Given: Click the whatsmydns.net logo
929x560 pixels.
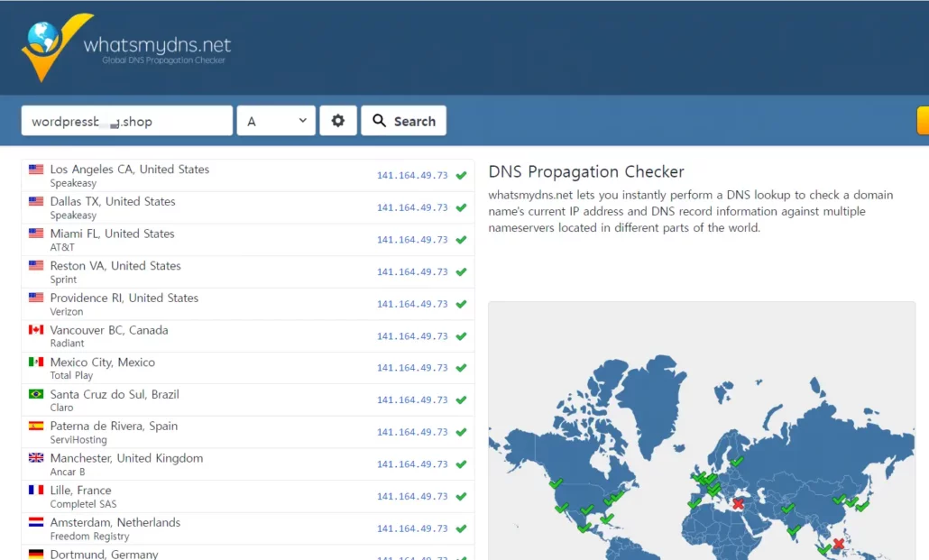Looking at the screenshot, I should click(x=125, y=48).
